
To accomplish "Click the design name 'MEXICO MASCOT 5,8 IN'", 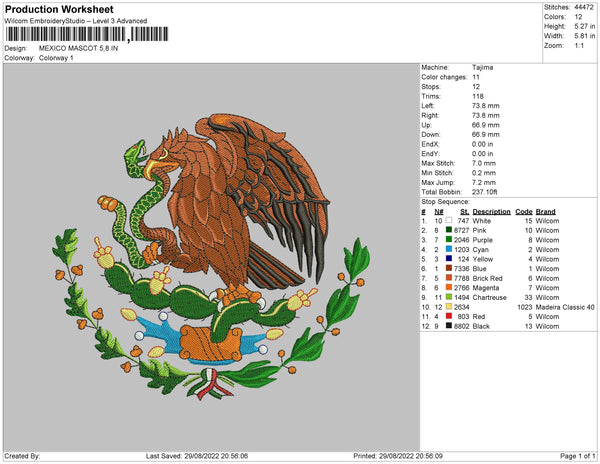I will click(78, 49).
